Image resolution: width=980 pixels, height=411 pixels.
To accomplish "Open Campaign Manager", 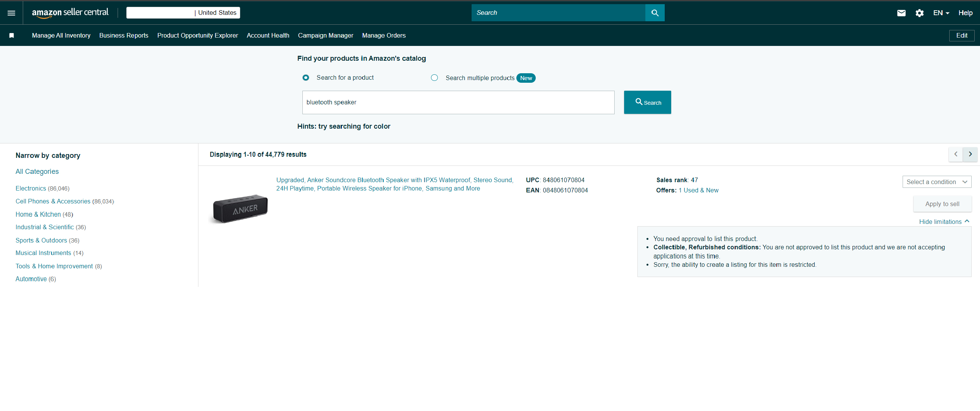I will point(326,35).
